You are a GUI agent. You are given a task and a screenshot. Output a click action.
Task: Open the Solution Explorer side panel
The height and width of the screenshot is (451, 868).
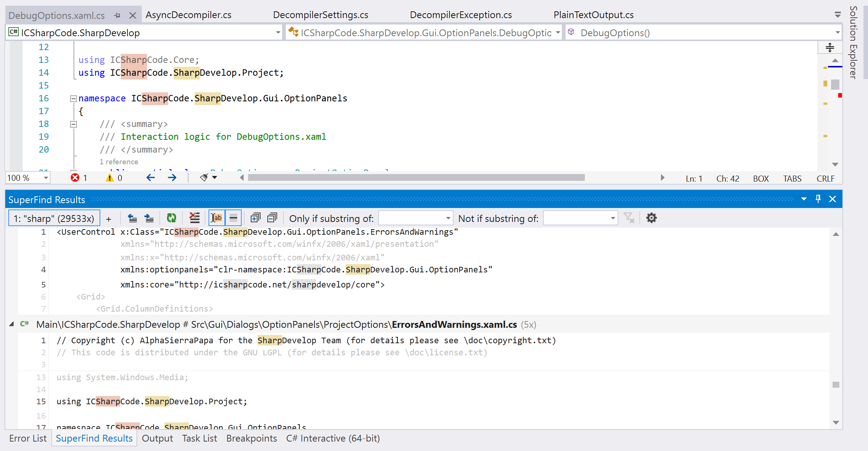(854, 42)
